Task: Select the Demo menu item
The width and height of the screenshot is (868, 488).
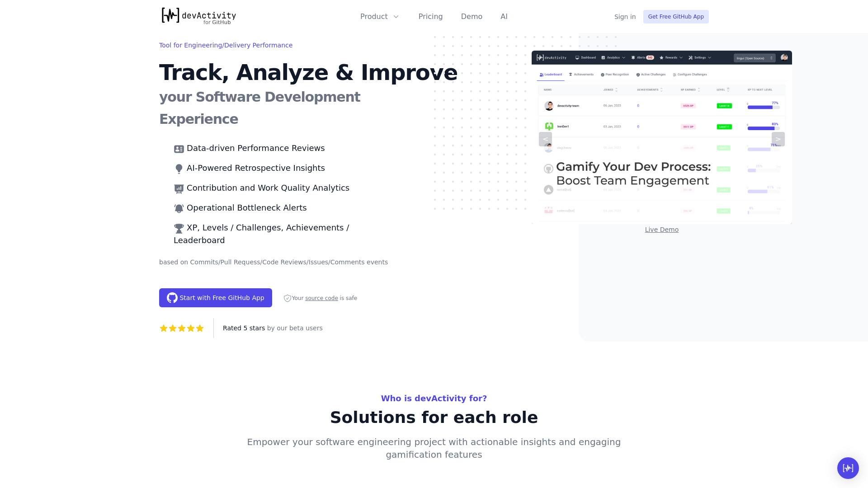Action: click(472, 17)
